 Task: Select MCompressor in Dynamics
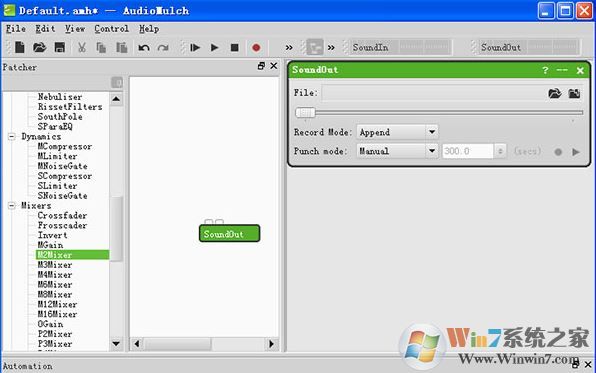[65, 146]
